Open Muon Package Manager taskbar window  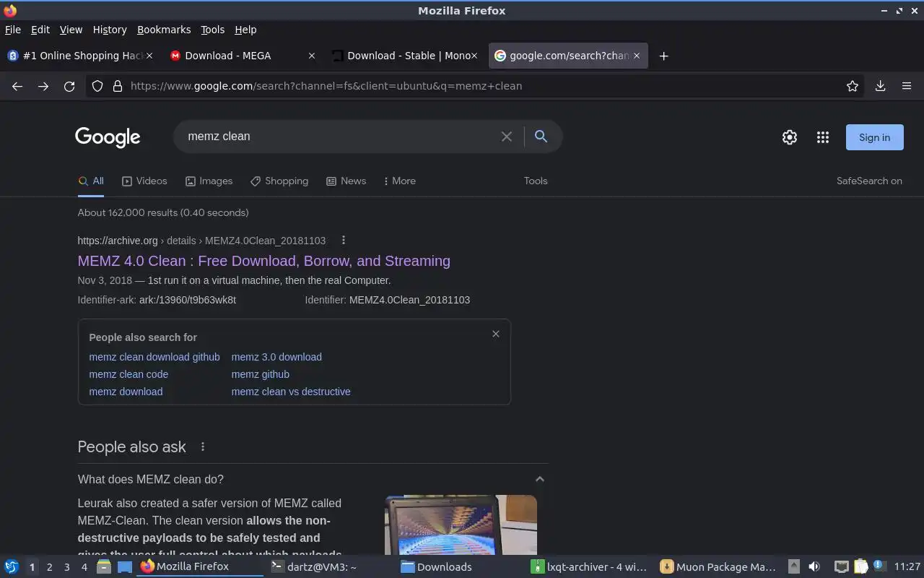[718, 567]
